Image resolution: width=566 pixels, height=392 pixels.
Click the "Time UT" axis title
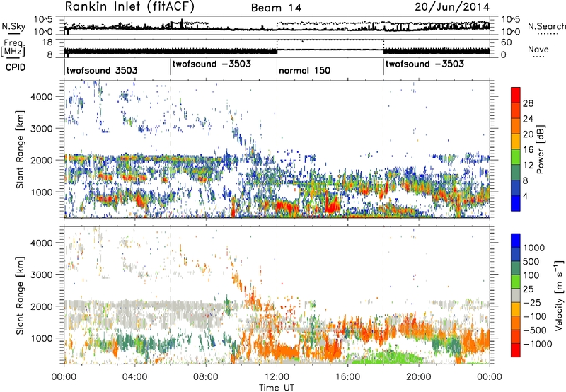tap(277, 387)
